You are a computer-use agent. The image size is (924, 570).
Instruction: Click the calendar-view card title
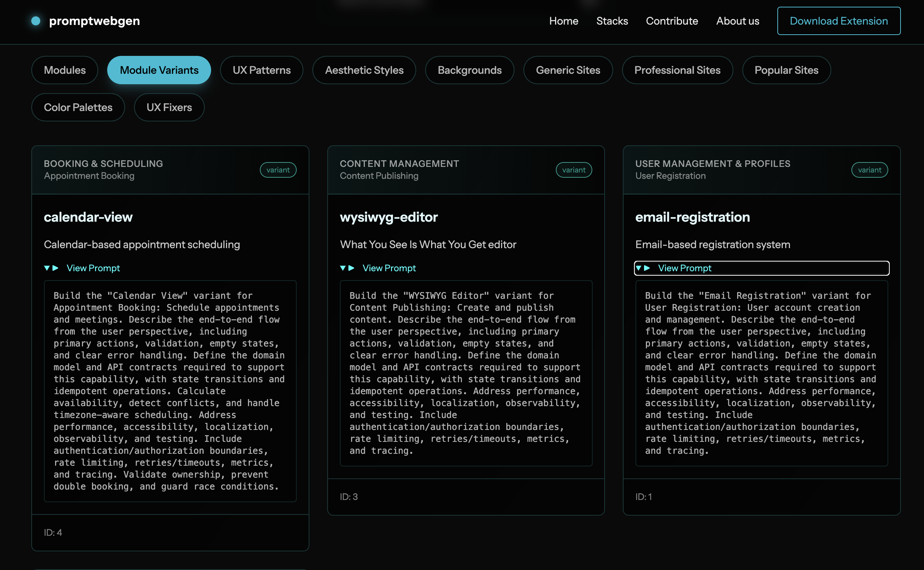point(88,217)
